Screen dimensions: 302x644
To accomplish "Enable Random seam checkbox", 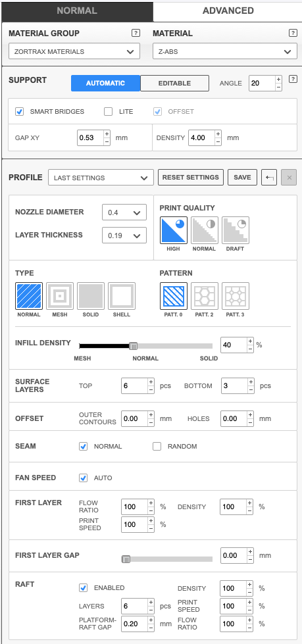I will tap(157, 447).
